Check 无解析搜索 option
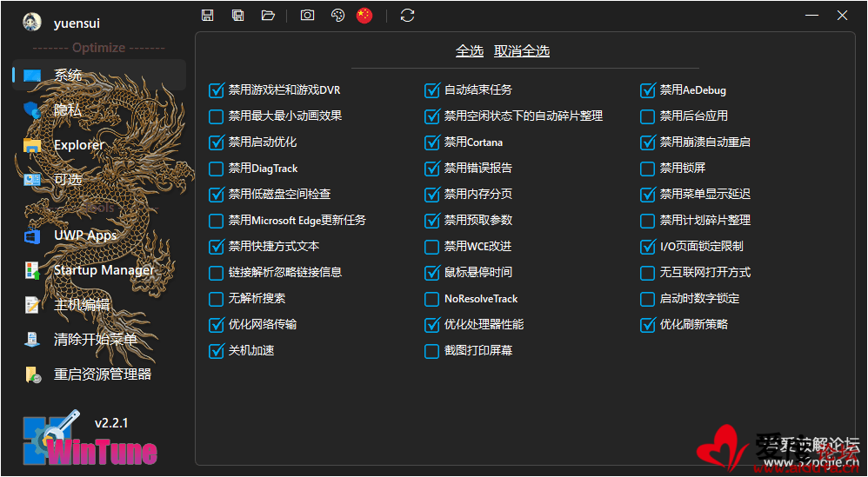This screenshot has height=477, width=868. (216, 299)
